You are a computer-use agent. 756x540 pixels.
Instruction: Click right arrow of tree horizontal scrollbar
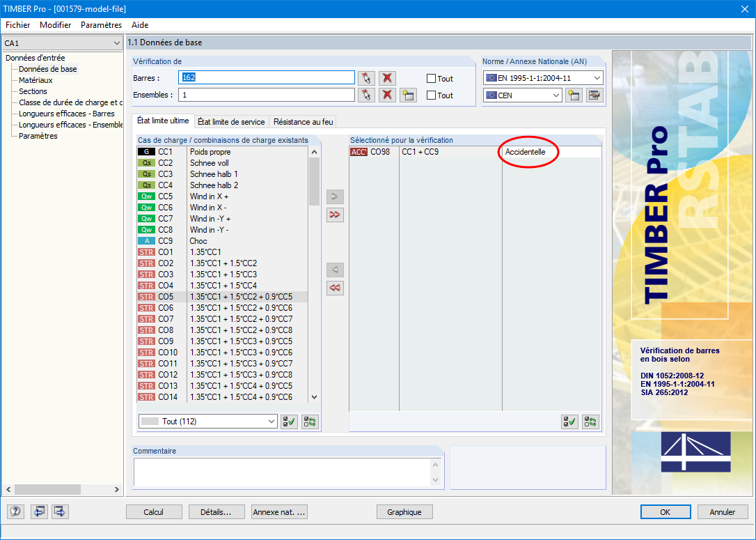pos(117,489)
